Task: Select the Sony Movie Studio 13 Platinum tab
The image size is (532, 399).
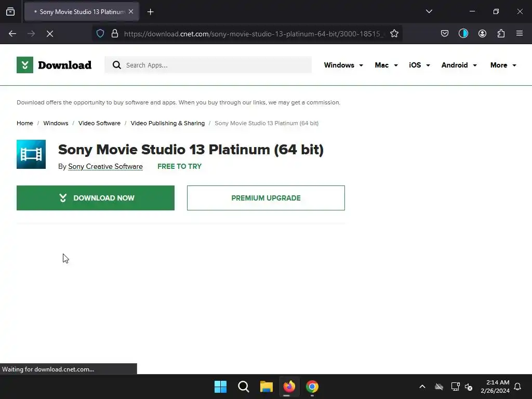Action: pos(82,11)
